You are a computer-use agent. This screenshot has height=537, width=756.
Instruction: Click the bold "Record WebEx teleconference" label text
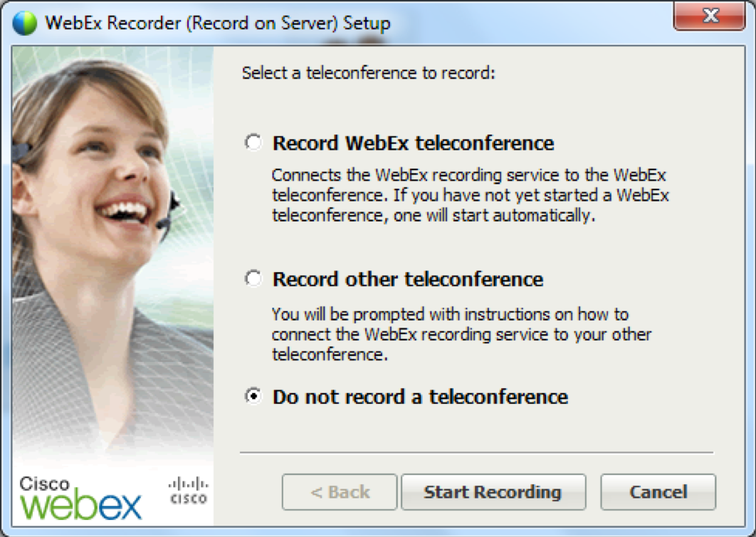(x=413, y=143)
